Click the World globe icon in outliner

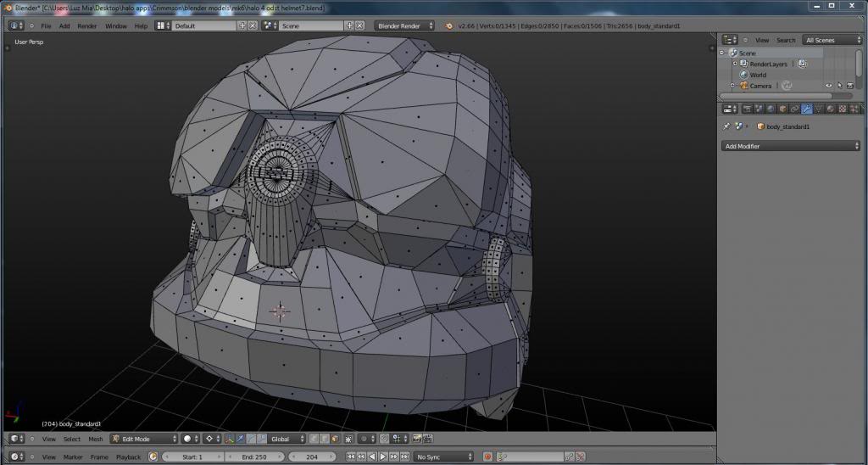point(744,75)
